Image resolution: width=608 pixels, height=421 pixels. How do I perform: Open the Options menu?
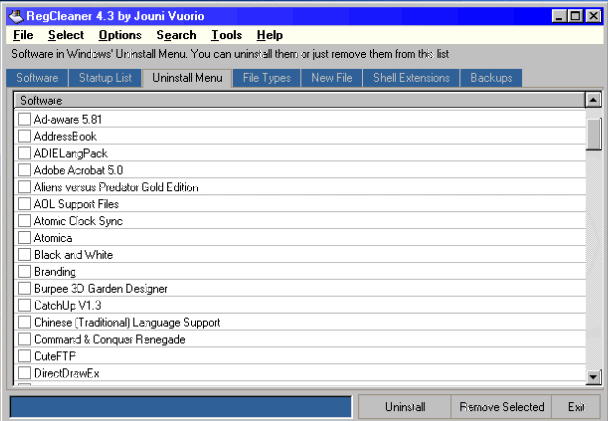tap(120, 35)
